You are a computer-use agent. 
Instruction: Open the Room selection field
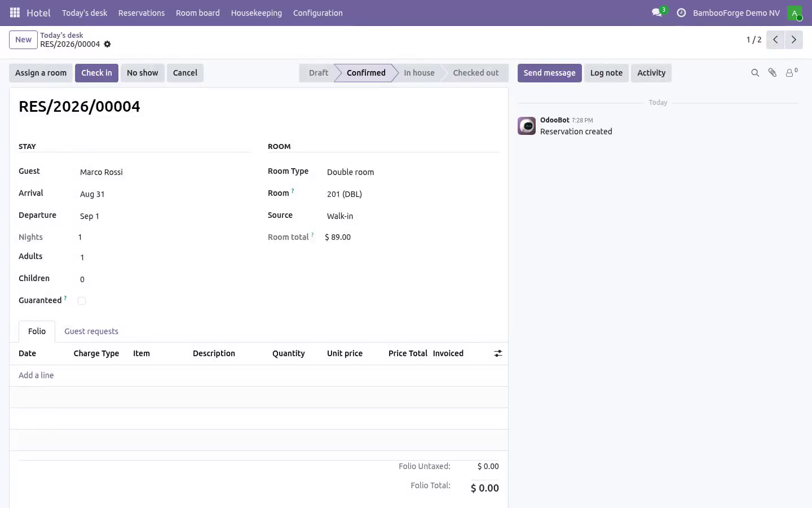pos(412,194)
